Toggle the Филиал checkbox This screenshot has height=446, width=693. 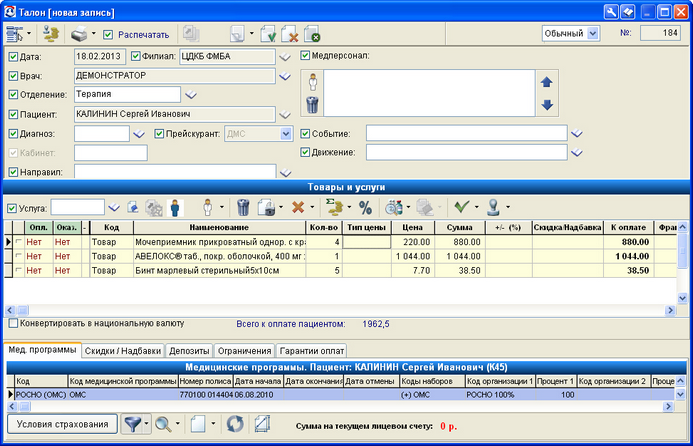coord(136,56)
